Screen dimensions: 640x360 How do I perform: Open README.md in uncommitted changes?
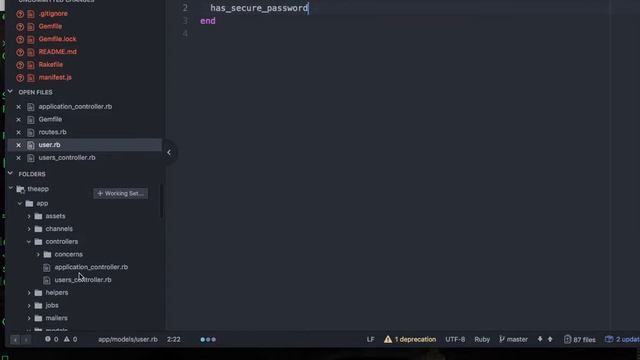click(58, 52)
